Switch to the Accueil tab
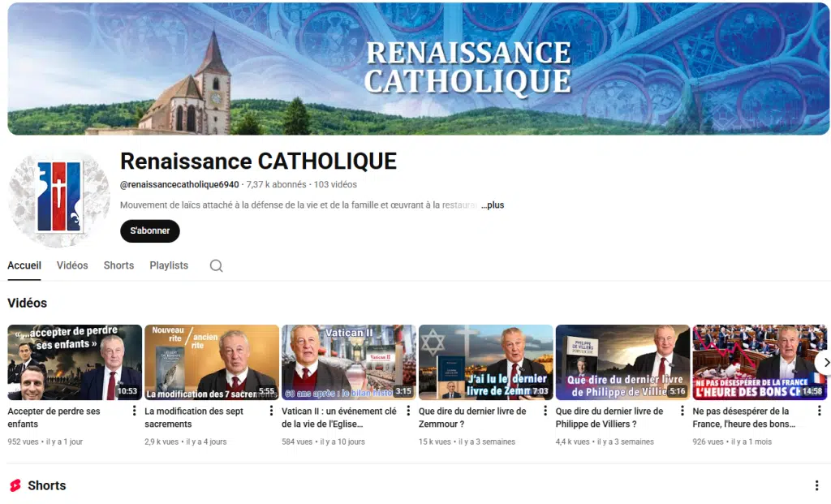Viewport: 831px width, 504px height. [x=24, y=265]
